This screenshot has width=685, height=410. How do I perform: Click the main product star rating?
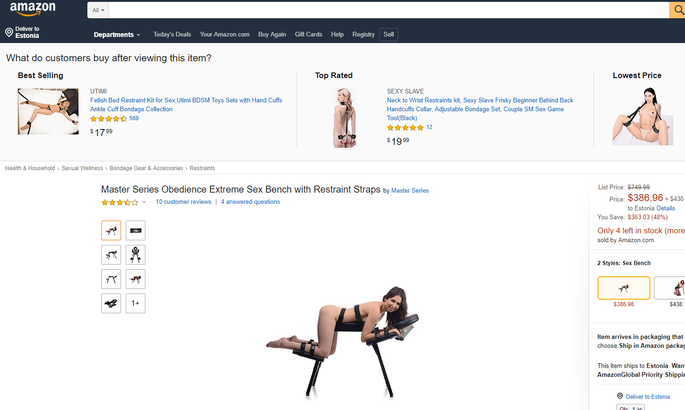point(119,202)
